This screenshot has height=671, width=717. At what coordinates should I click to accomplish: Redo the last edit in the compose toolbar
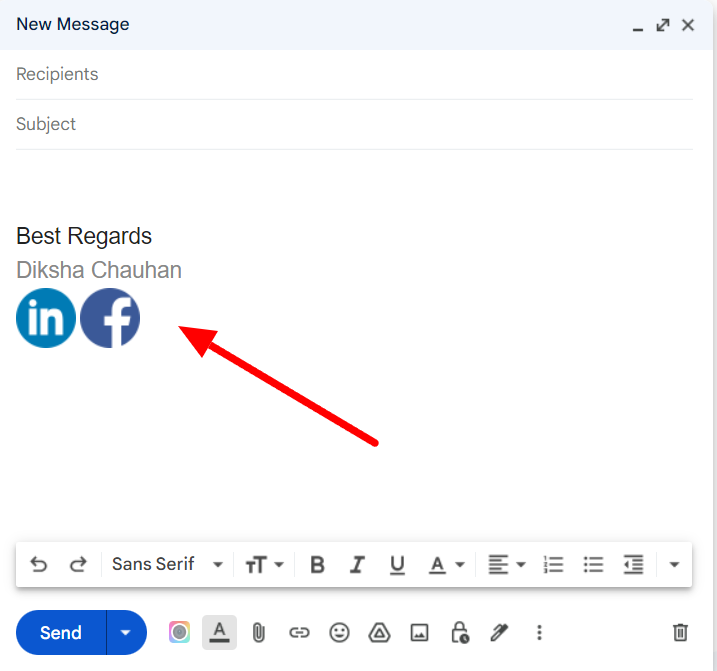[x=78, y=564]
